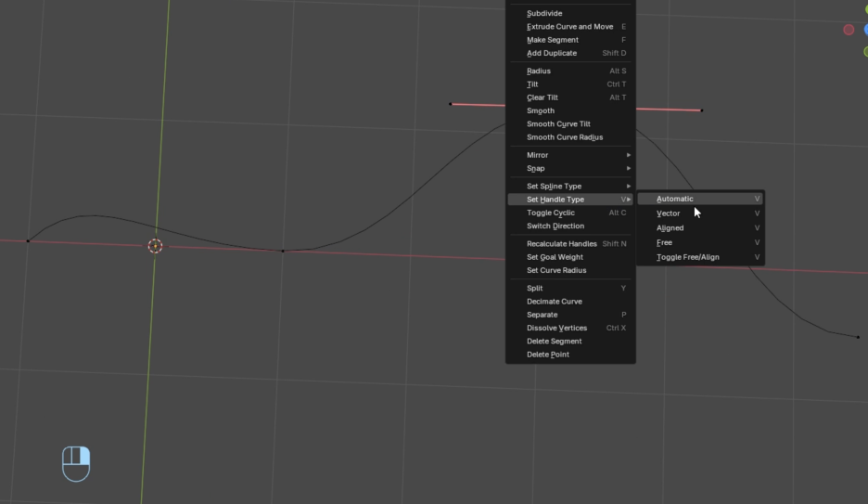This screenshot has height=504, width=868.
Task: Click the Tilt menu entry
Action: pos(570,84)
